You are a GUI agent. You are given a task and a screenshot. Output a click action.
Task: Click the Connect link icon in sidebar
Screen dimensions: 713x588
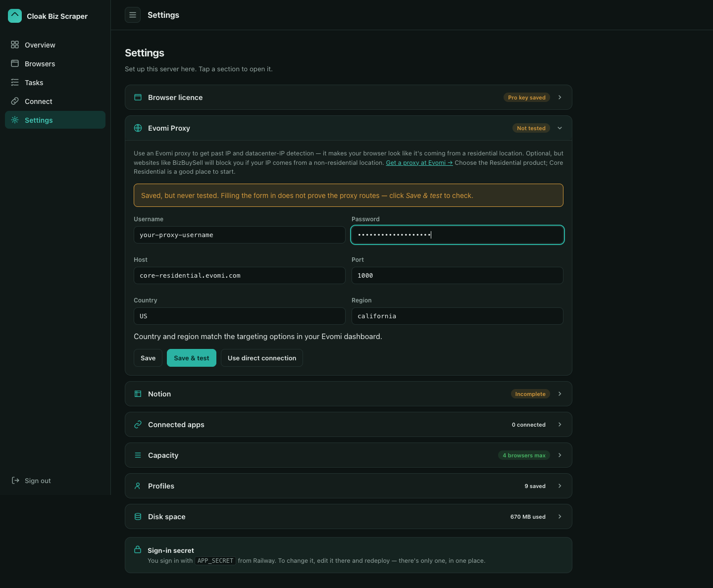coord(15,101)
